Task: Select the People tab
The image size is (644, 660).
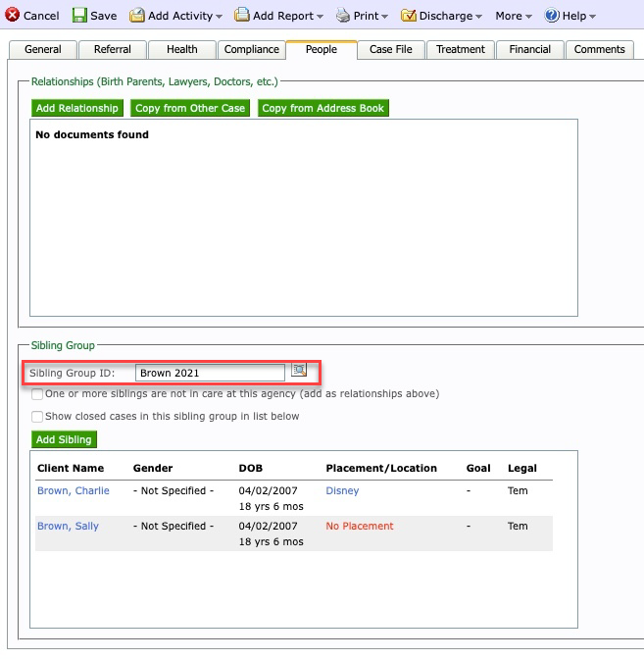Action: pyautogui.click(x=322, y=50)
